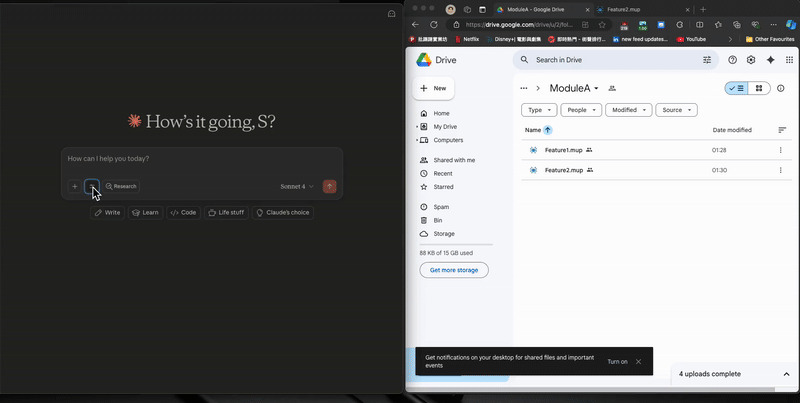Click the Search in Drive field

pyautogui.click(x=610, y=60)
